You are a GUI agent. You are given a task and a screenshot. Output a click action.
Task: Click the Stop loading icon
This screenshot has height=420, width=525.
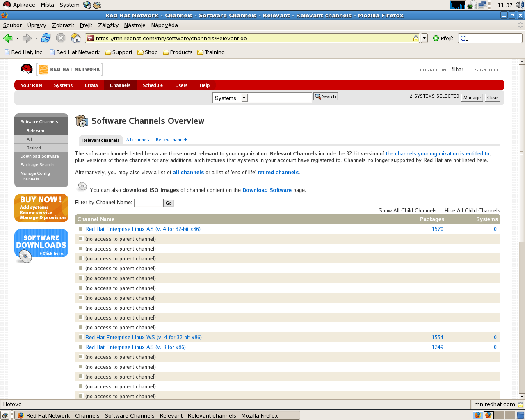click(x=61, y=38)
